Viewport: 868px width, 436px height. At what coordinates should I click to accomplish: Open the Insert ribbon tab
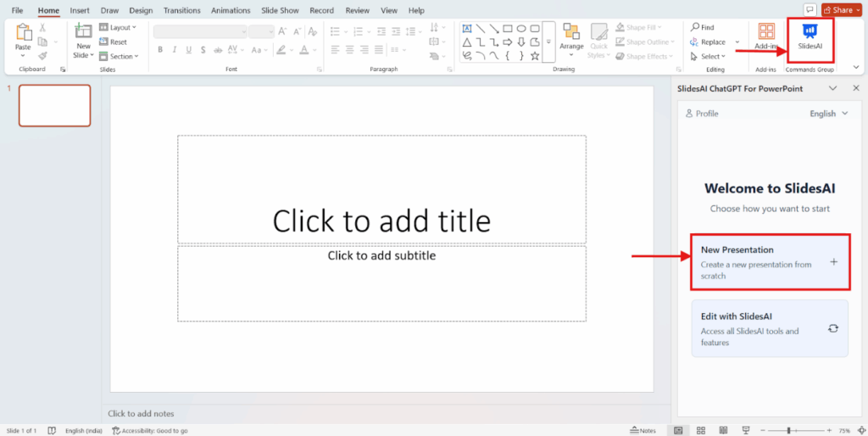click(80, 10)
